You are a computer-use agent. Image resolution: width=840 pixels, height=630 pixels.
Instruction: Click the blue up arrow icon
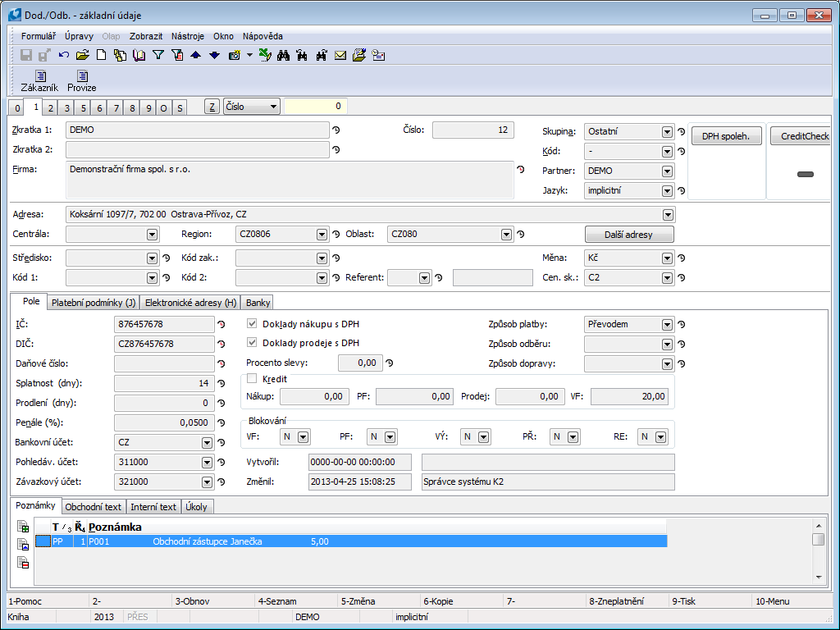click(x=195, y=56)
